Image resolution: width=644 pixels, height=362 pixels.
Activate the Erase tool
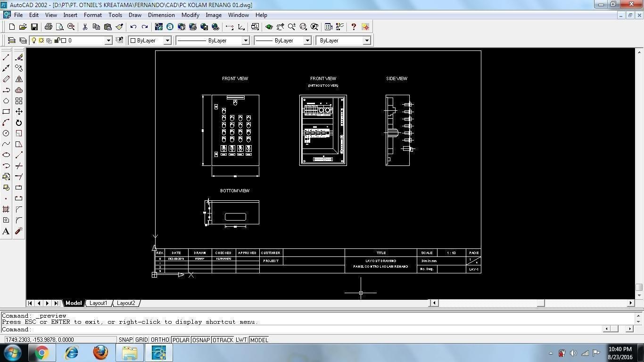pos(19,57)
